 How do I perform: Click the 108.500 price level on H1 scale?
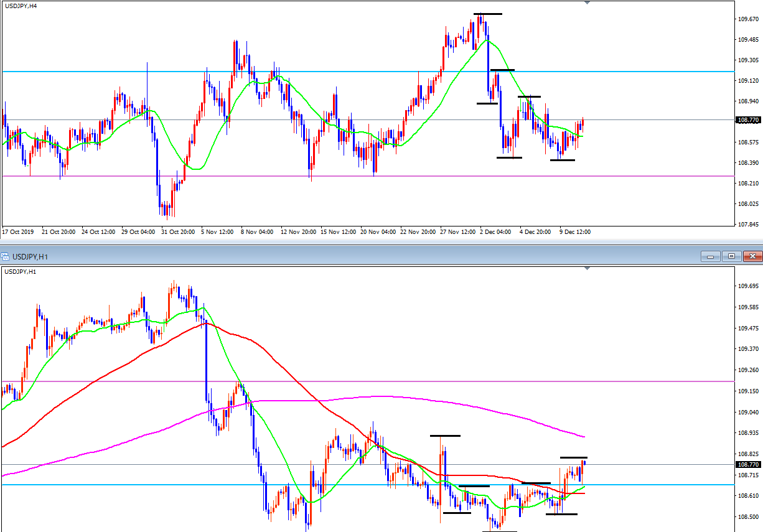(747, 516)
